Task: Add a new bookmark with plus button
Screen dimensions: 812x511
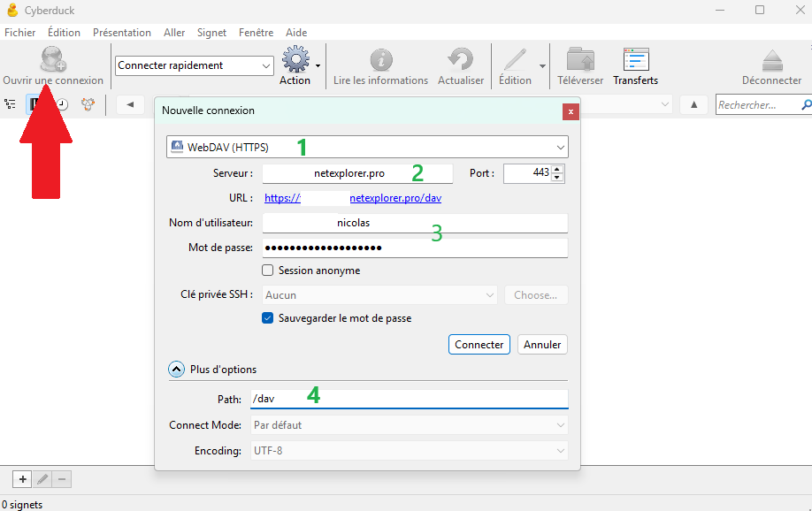Action: (x=22, y=479)
